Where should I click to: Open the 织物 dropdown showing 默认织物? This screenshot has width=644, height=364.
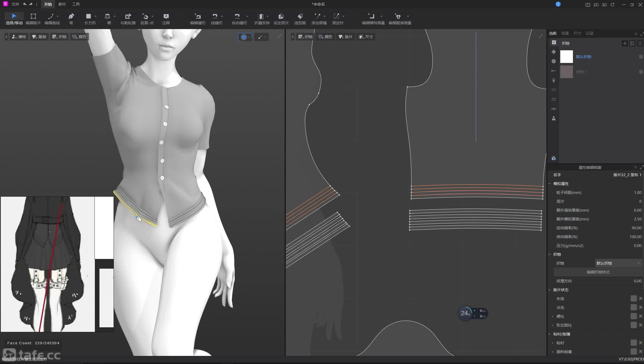(x=618, y=263)
